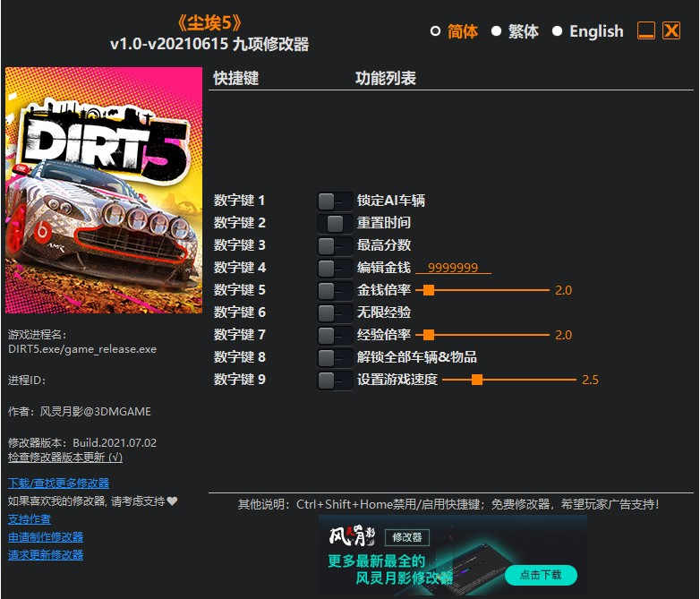The image size is (700, 599).
Task: Click the 经验倍率 slider handle
Action: tap(429, 335)
